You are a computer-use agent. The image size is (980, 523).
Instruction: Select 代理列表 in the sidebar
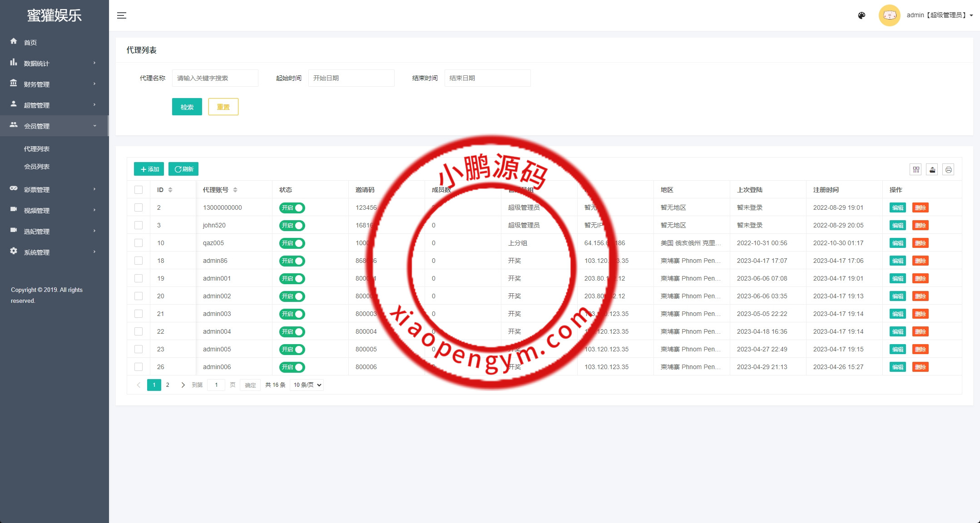pos(37,149)
